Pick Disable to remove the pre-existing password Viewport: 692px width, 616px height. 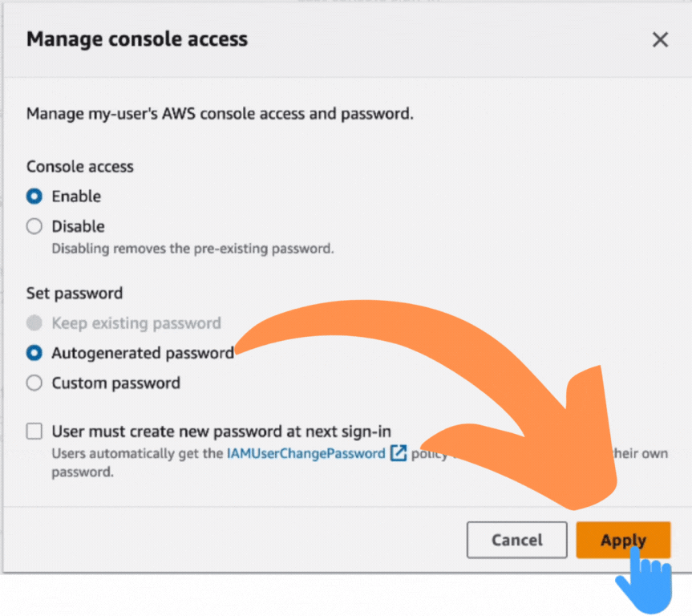34,225
